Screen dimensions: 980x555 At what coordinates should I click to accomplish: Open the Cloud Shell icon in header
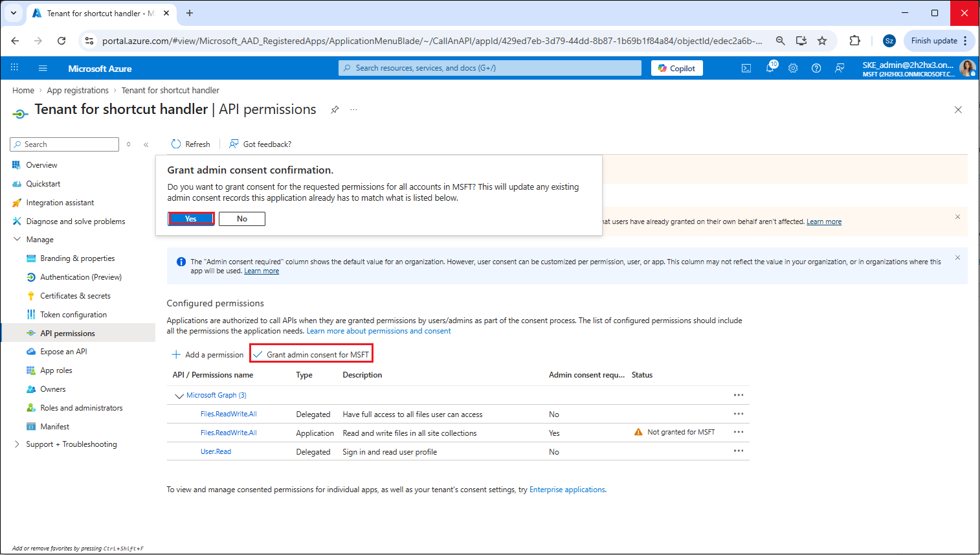pos(746,68)
